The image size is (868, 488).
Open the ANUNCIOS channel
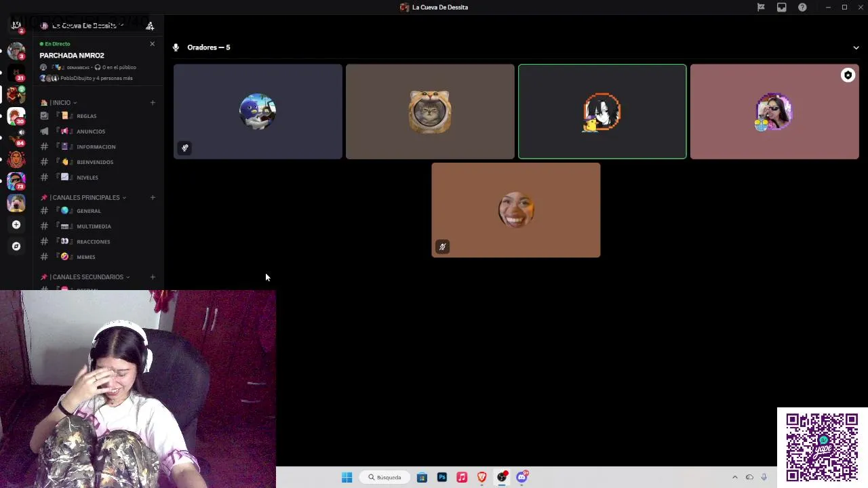point(98,131)
